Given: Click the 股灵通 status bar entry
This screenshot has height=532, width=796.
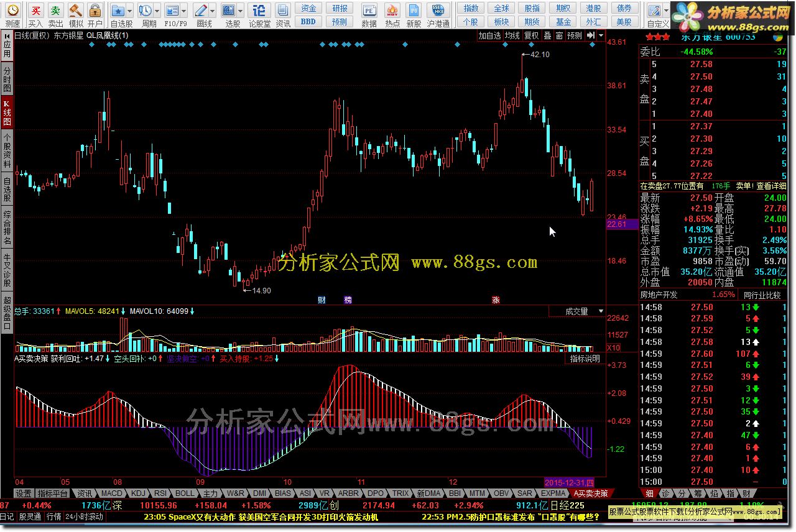Looking at the screenshot, I should point(30,516).
